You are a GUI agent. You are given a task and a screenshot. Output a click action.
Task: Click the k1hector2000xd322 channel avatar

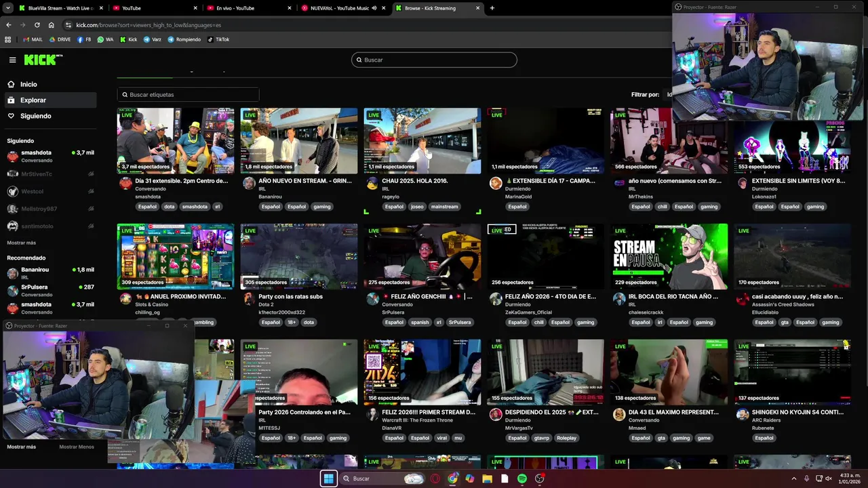click(249, 299)
